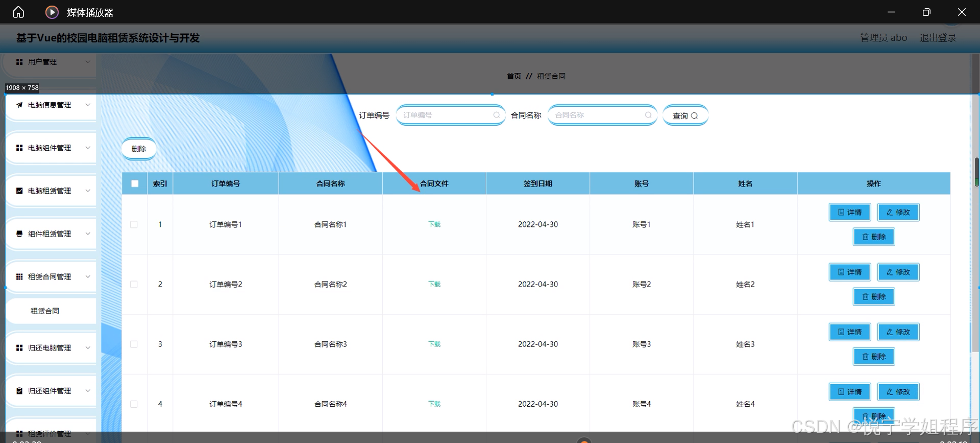980x443 pixels.
Task: Click the 电脑组件管理 grid icon
Action: [19, 148]
